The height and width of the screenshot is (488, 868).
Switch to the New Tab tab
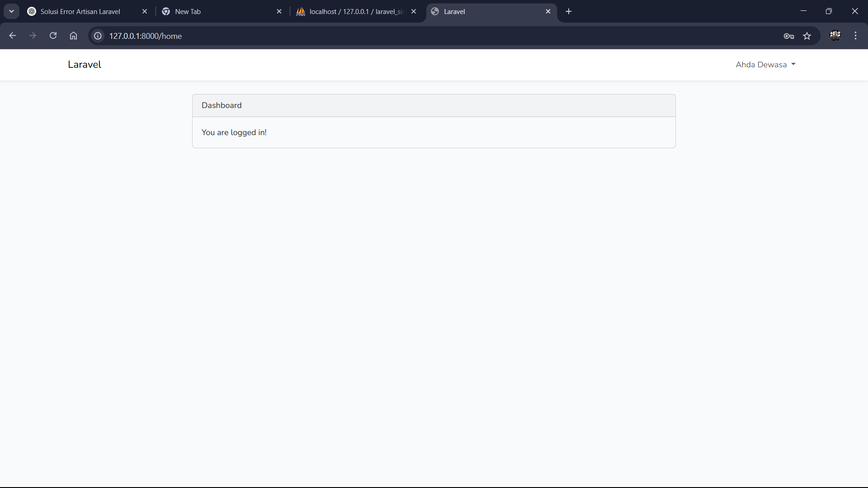tap(217, 12)
